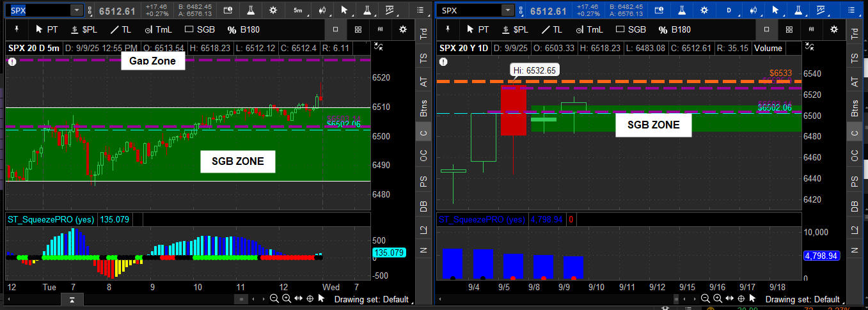
Task: Open Studies flask icon in left chart
Action: [249, 10]
